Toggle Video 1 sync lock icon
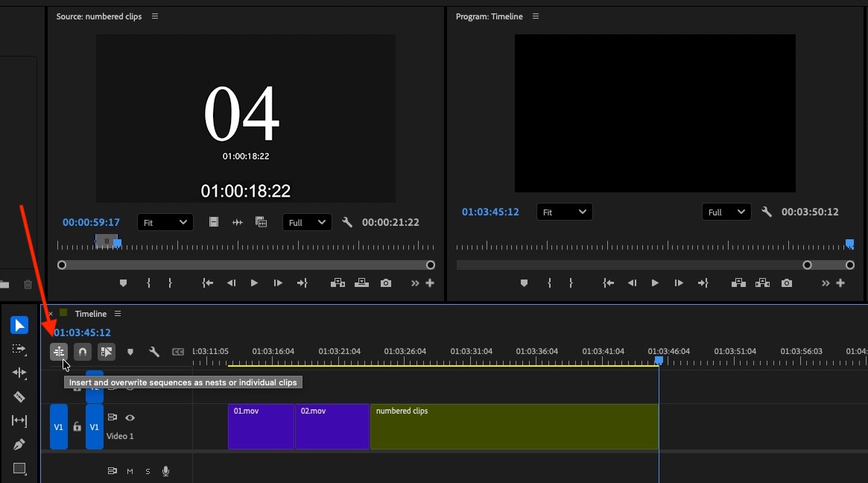This screenshot has height=483, width=868. click(112, 417)
